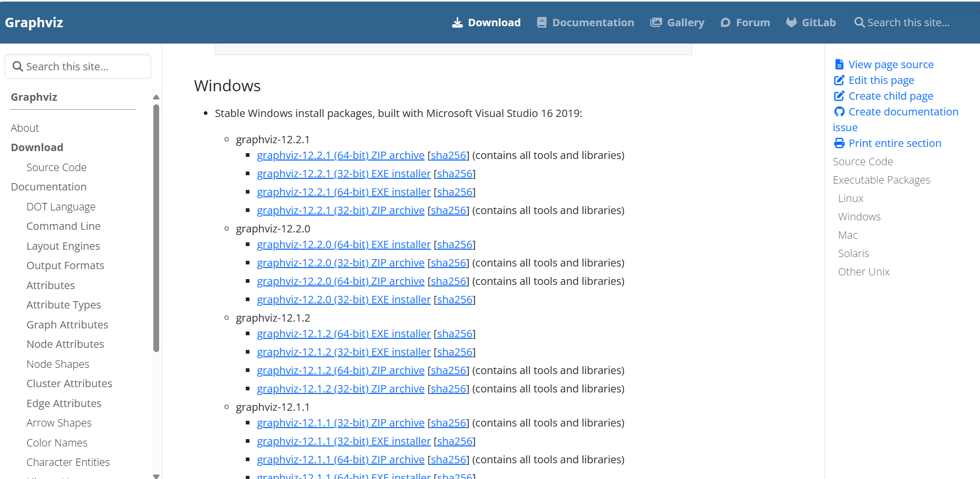Viewport: 980px width, 479px height.
Task: Download graphviz-12.1.2 (64-bit) EXE installer
Action: (x=343, y=334)
